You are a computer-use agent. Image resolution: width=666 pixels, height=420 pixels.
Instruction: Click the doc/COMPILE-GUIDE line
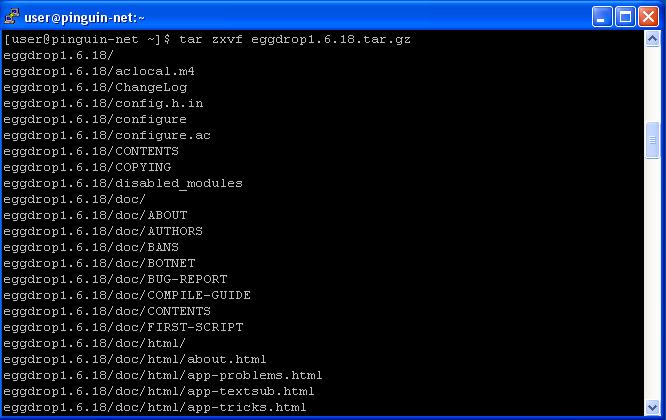[127, 295]
